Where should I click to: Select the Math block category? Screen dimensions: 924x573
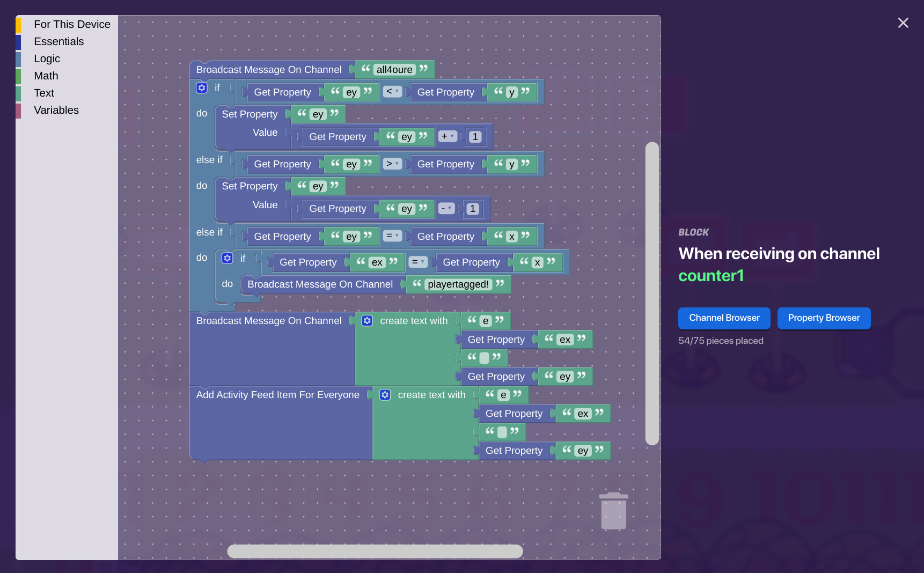[x=46, y=76]
